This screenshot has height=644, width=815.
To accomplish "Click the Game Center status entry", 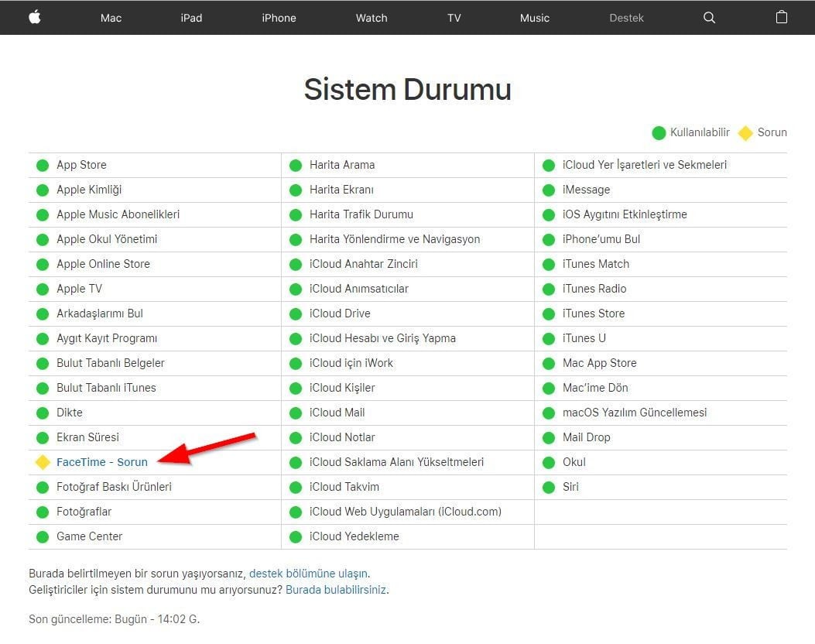I will coord(89,536).
